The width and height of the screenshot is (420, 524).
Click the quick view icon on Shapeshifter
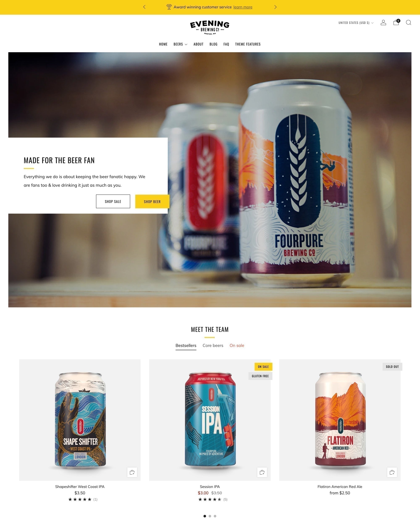(x=132, y=472)
